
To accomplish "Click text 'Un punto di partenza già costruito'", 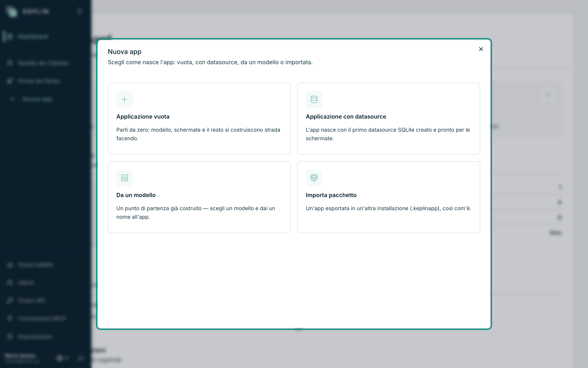I will (x=159, y=208).
